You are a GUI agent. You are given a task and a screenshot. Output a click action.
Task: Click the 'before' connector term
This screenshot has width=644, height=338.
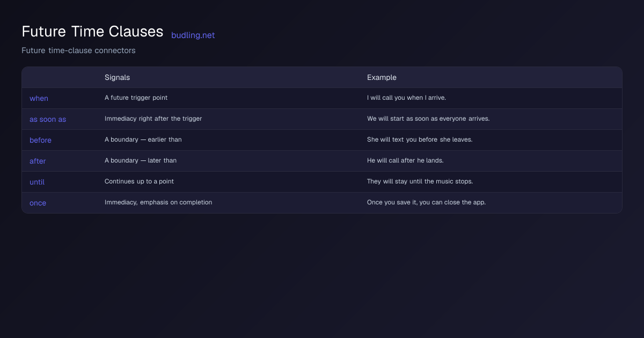pyautogui.click(x=40, y=140)
